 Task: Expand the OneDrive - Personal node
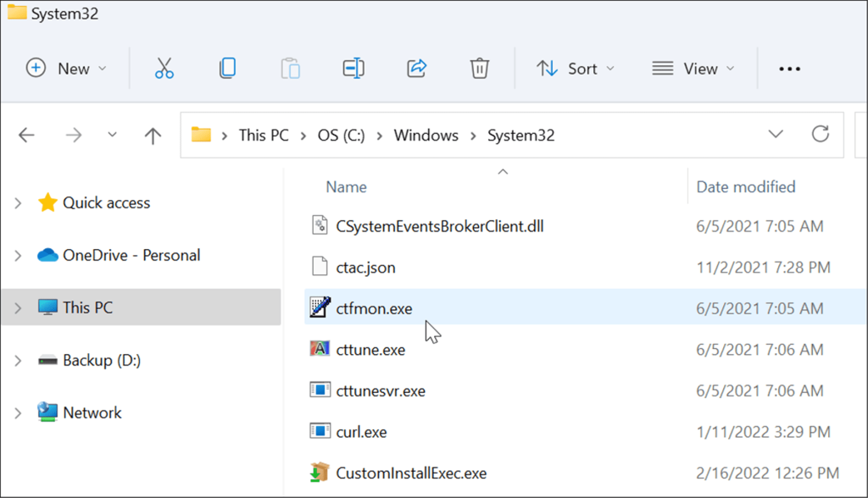[18, 255]
